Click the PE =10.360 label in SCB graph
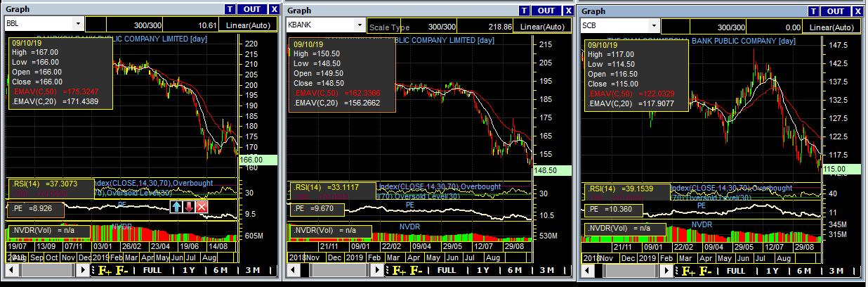The height and width of the screenshot is (287, 868). (613, 210)
